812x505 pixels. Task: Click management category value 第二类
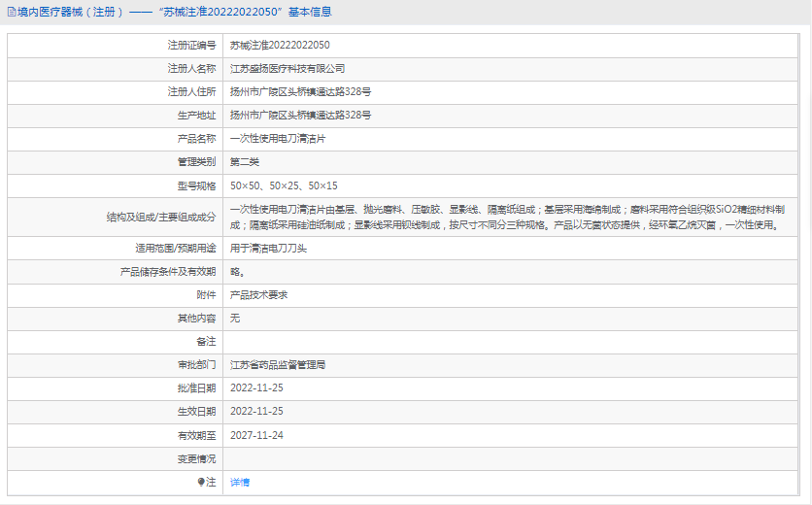(245, 162)
